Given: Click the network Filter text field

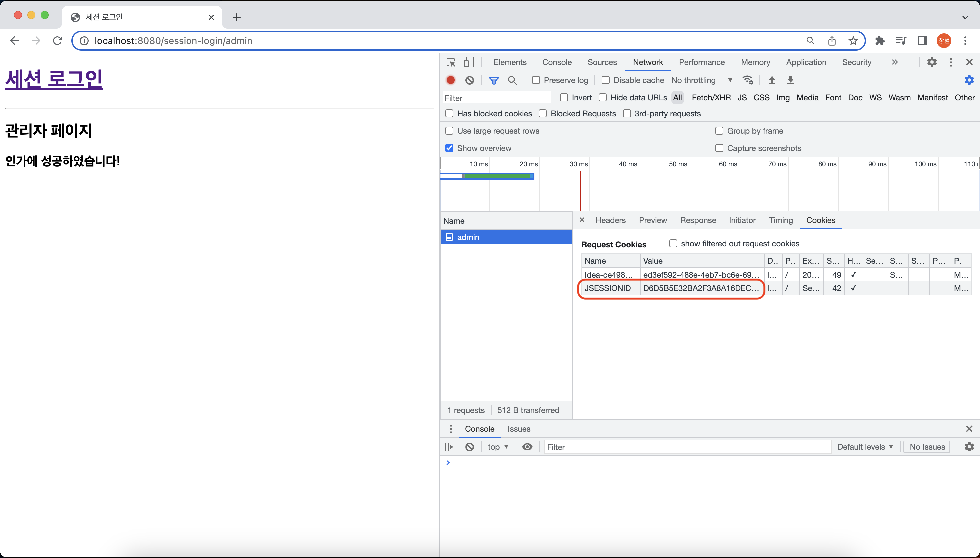Looking at the screenshot, I should 497,98.
